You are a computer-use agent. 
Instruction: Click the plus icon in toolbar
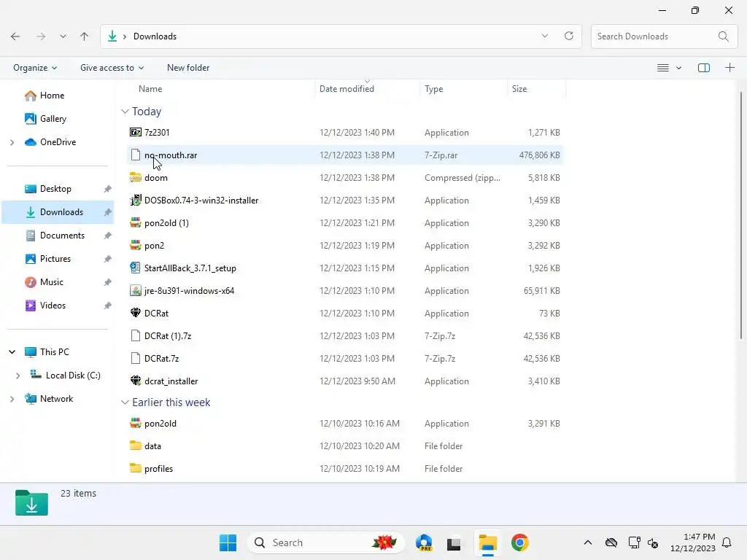pyautogui.click(x=729, y=68)
